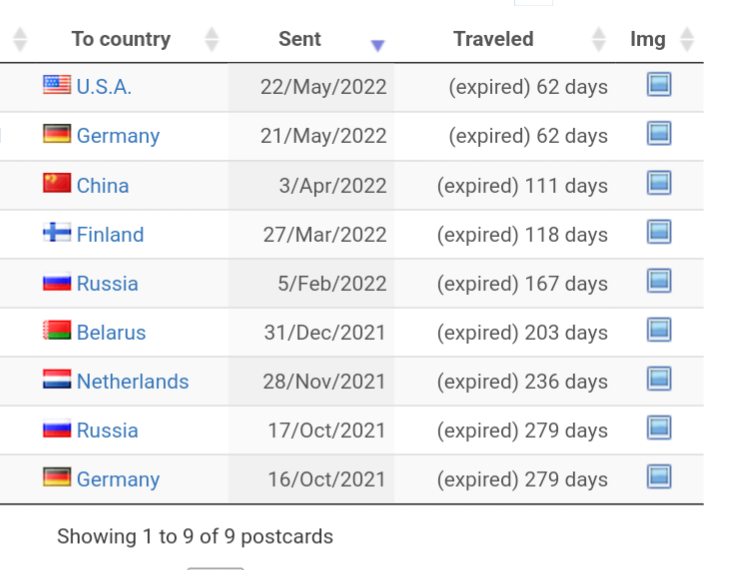Screen dimensions: 735x570
Task: Open image icon for U.S.A. postcard
Action: tap(659, 84)
